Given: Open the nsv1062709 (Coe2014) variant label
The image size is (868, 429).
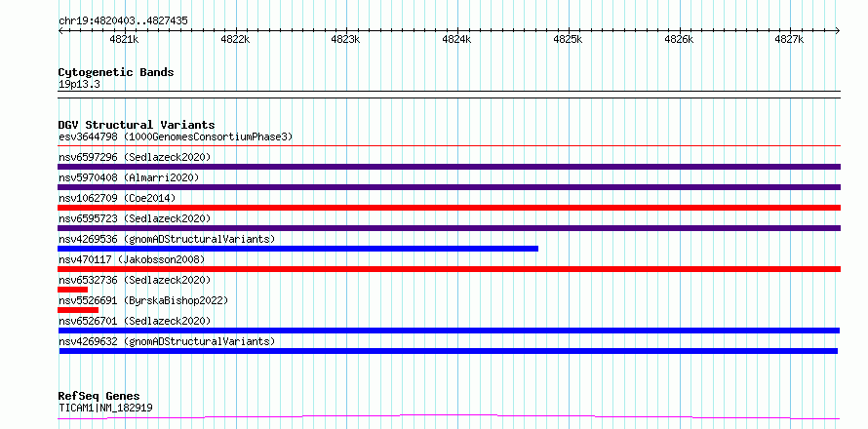Looking at the screenshot, I should pyautogui.click(x=117, y=198).
